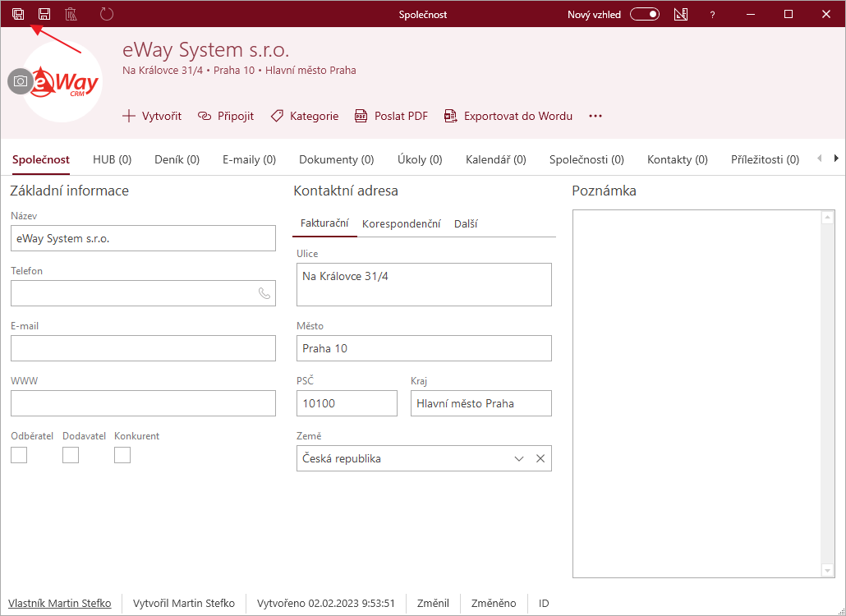
Task: Open the form designer icon in title bar
Action: pyautogui.click(x=681, y=15)
